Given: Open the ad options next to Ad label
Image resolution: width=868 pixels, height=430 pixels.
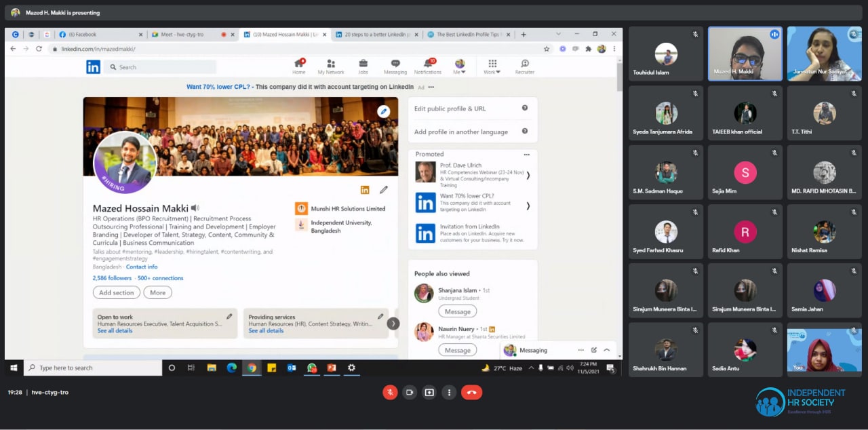Looking at the screenshot, I should (431, 87).
